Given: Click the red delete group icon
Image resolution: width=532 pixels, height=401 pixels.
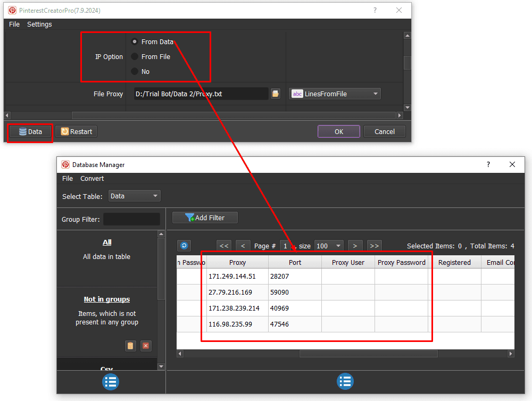Looking at the screenshot, I should pyautogui.click(x=146, y=346).
